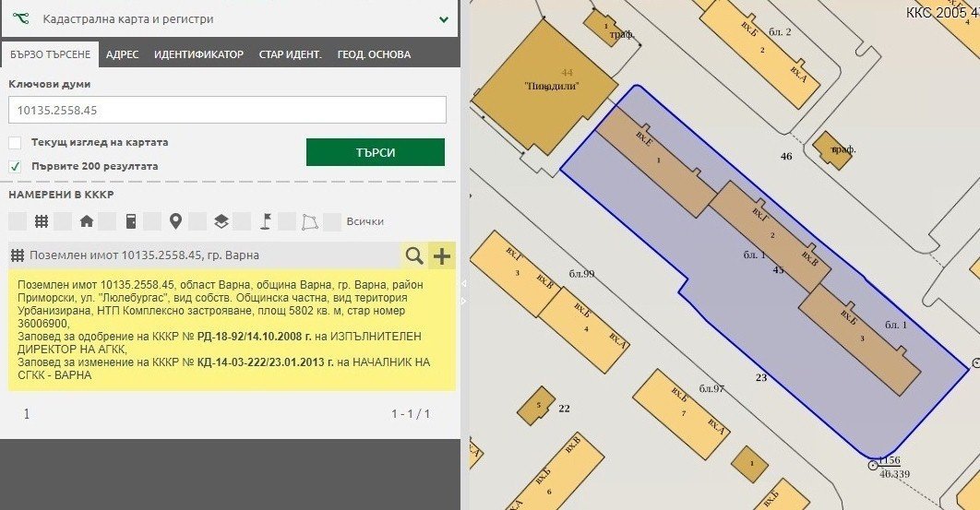Click the plus icon on result row
The image size is (980, 510).
pos(443,255)
